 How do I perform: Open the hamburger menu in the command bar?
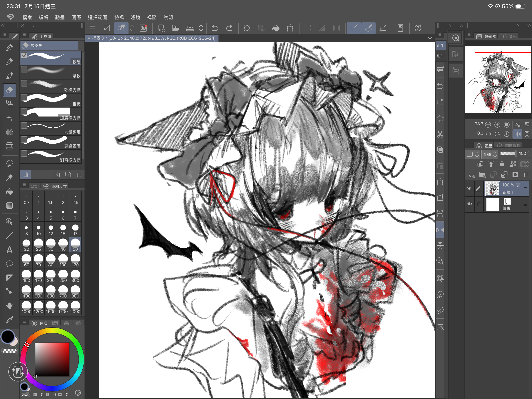pos(92,28)
